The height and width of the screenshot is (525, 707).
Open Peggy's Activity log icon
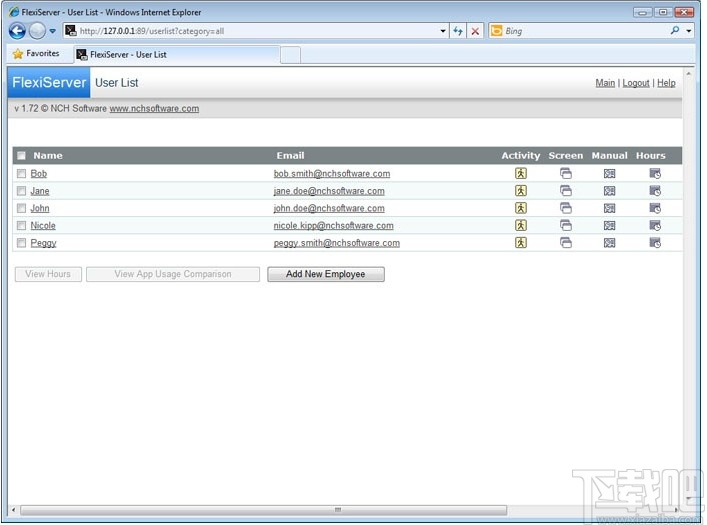pyautogui.click(x=521, y=243)
